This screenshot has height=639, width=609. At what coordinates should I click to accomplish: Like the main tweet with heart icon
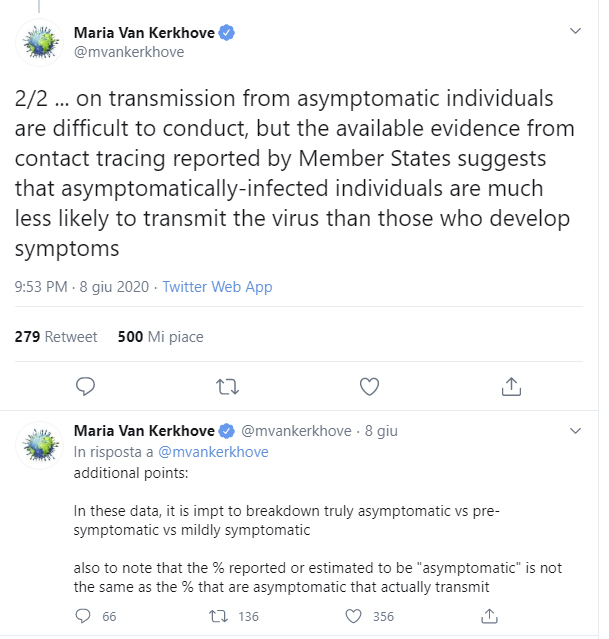369,385
